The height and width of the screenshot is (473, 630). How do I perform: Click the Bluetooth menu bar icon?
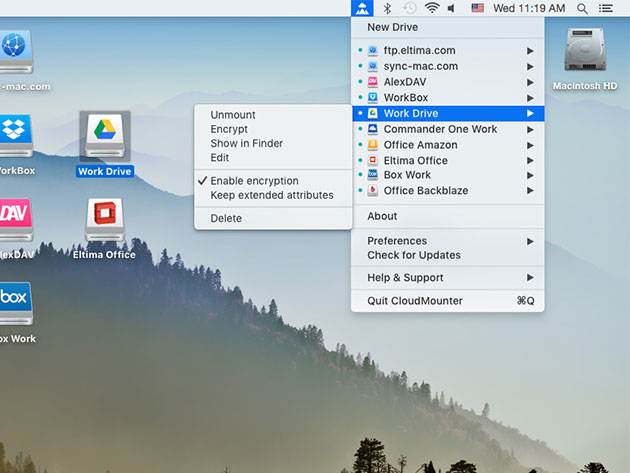(x=387, y=8)
